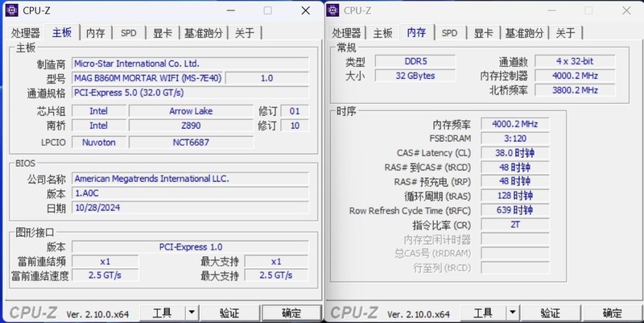
Task: Click northbridge frequency 3800.2 MHz value
Action: click(x=575, y=90)
